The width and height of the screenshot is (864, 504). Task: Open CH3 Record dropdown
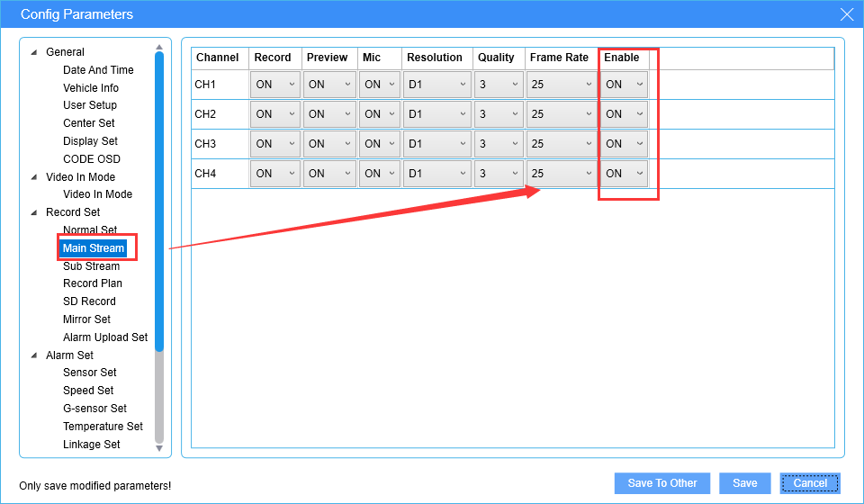[x=275, y=144]
